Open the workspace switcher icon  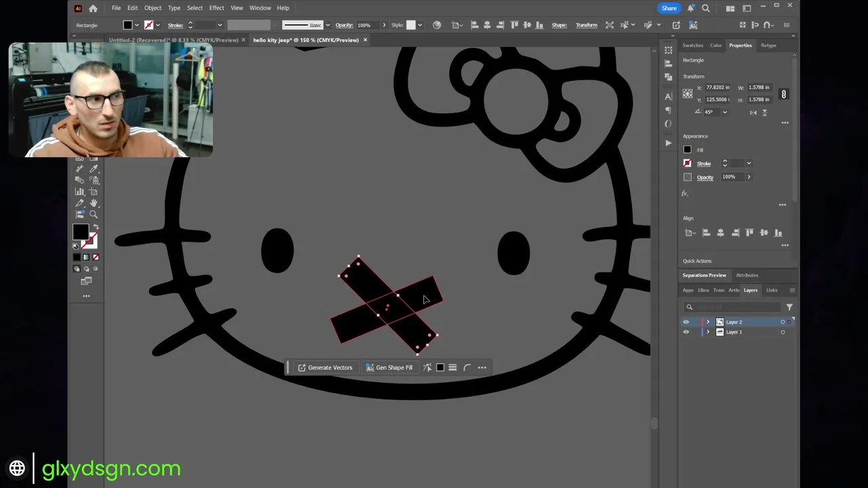click(747, 8)
